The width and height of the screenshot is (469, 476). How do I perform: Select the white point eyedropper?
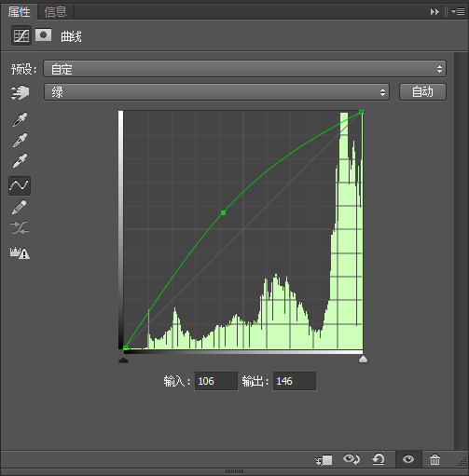point(20,160)
